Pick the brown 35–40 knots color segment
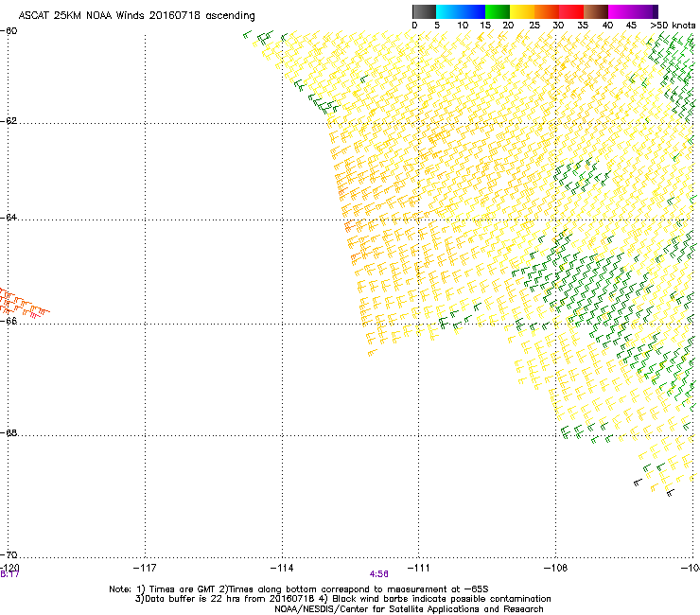The height and width of the screenshot is (615, 700). (x=596, y=11)
